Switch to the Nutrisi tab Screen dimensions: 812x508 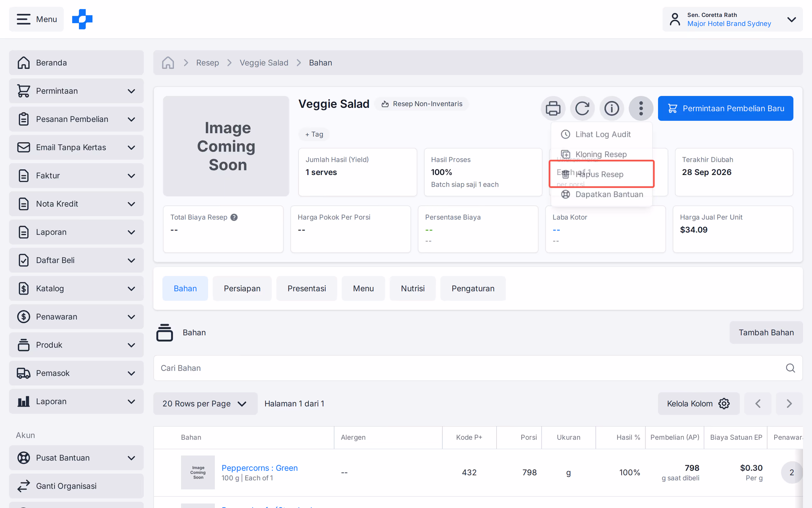tap(413, 288)
